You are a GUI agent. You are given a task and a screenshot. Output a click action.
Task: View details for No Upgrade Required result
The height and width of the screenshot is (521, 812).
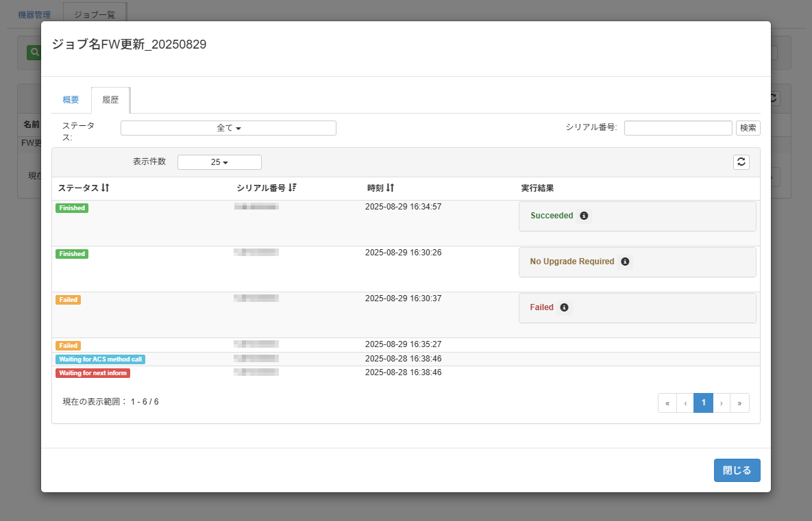624,261
